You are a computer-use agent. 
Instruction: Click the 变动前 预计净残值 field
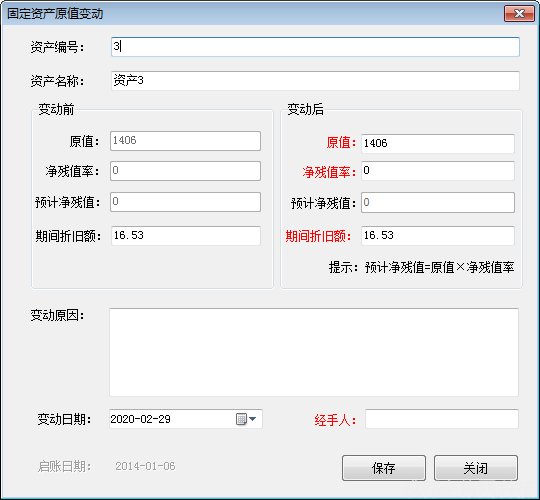tap(185, 202)
